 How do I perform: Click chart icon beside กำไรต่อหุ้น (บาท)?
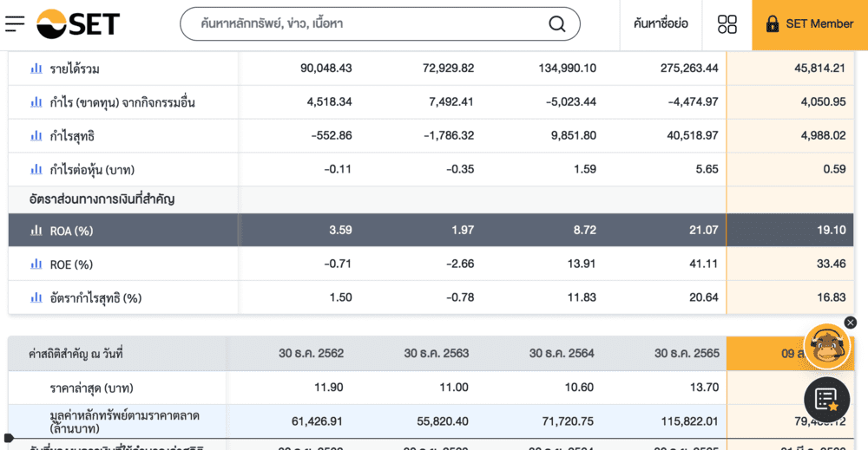tap(36, 170)
